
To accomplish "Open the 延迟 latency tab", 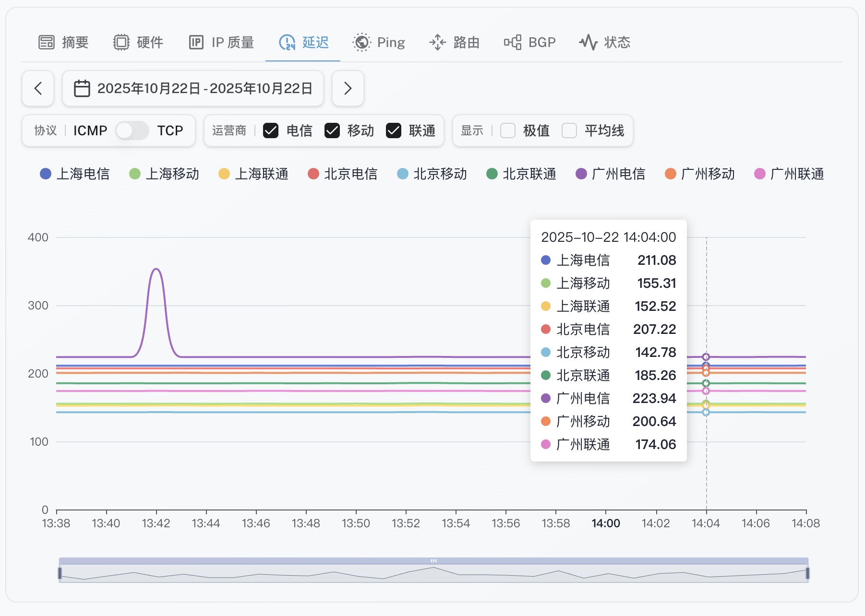I will pos(303,43).
